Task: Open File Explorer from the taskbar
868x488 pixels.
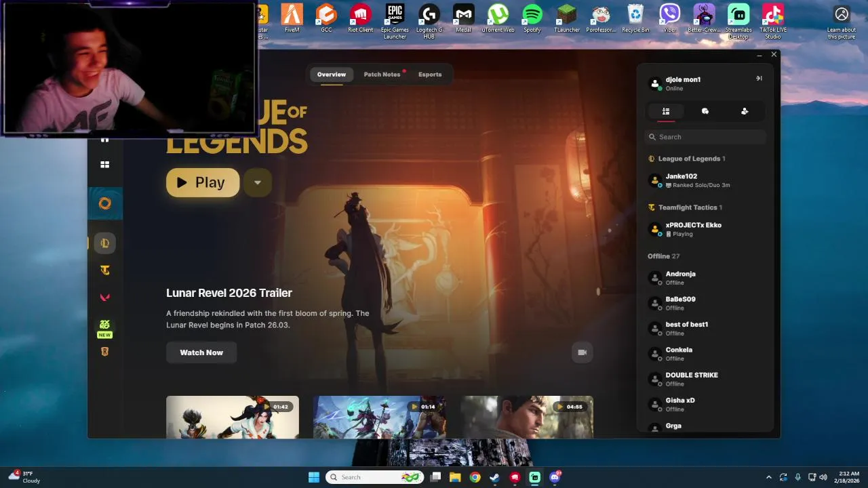Action: click(455, 477)
